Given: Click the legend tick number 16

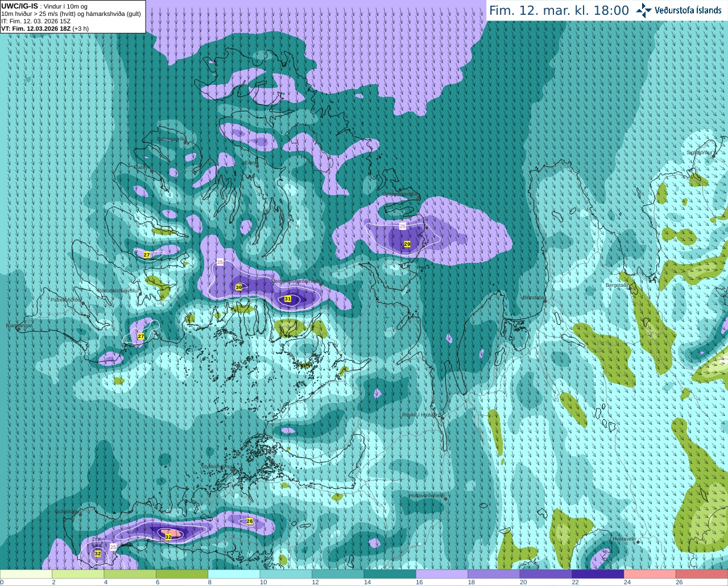Looking at the screenshot, I should (x=419, y=582).
